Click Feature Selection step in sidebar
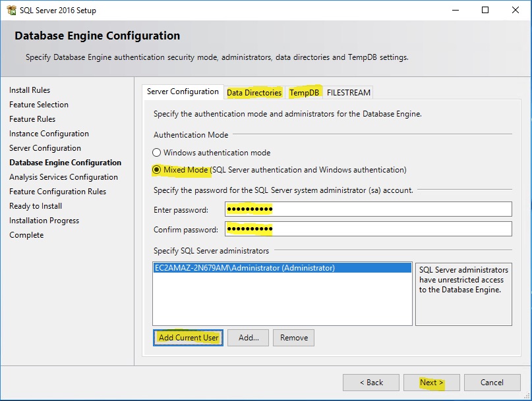 click(39, 105)
